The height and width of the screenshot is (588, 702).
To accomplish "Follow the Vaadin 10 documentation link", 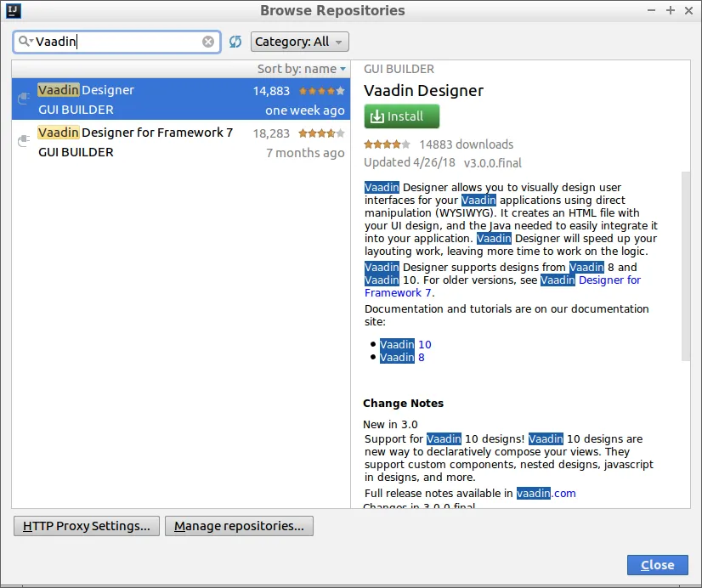I will pyautogui.click(x=405, y=344).
